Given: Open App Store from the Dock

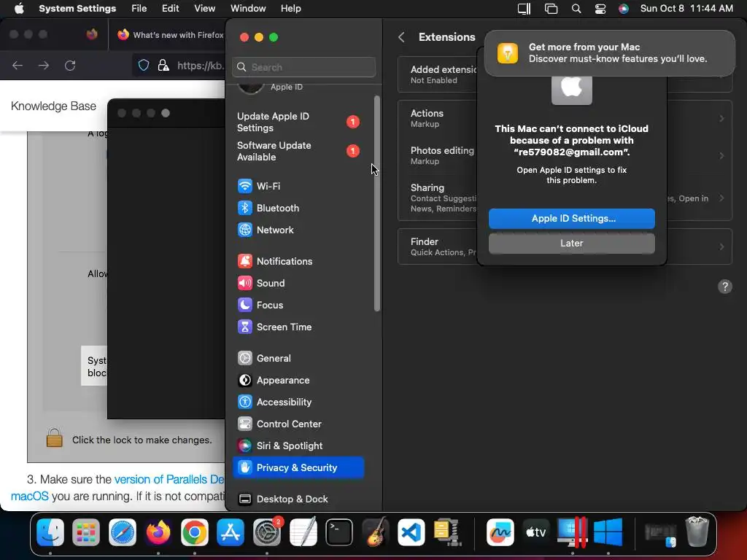Looking at the screenshot, I should [x=231, y=532].
